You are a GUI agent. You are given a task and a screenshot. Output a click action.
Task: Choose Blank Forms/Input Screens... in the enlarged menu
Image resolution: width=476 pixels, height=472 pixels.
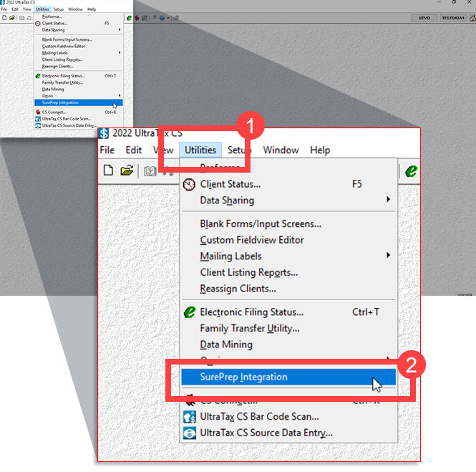coord(288,224)
